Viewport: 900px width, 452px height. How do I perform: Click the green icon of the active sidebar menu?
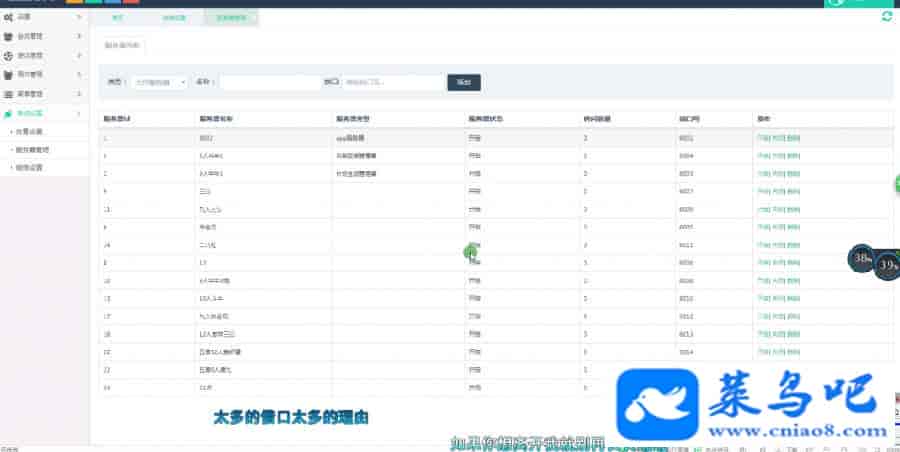8,113
